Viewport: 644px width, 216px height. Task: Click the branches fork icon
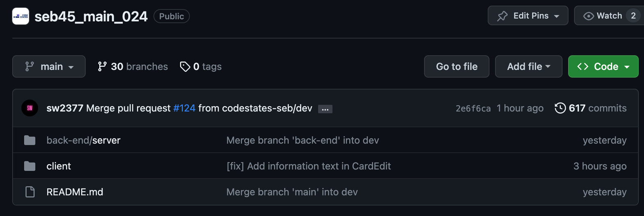click(102, 66)
